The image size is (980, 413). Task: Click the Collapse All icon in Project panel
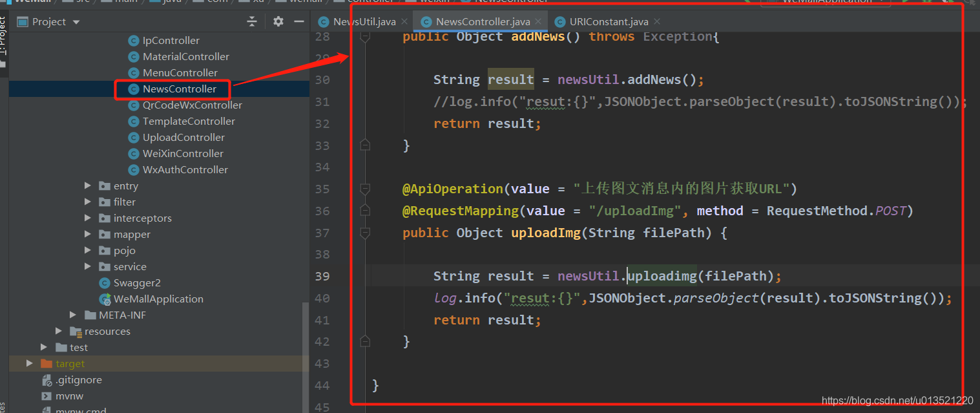252,22
